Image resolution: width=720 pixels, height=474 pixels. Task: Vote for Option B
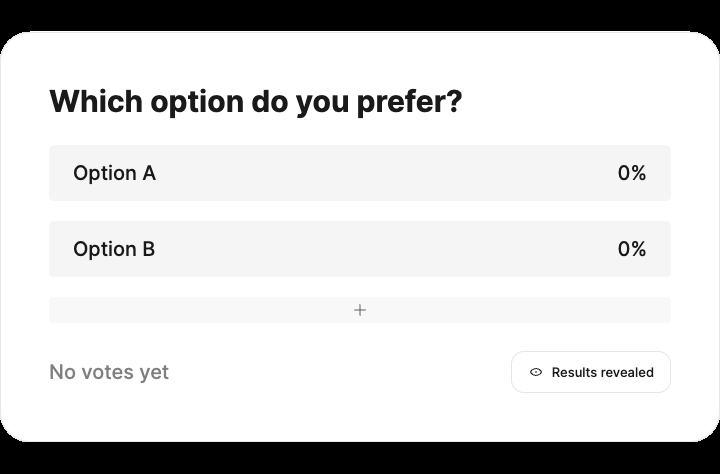point(359,249)
